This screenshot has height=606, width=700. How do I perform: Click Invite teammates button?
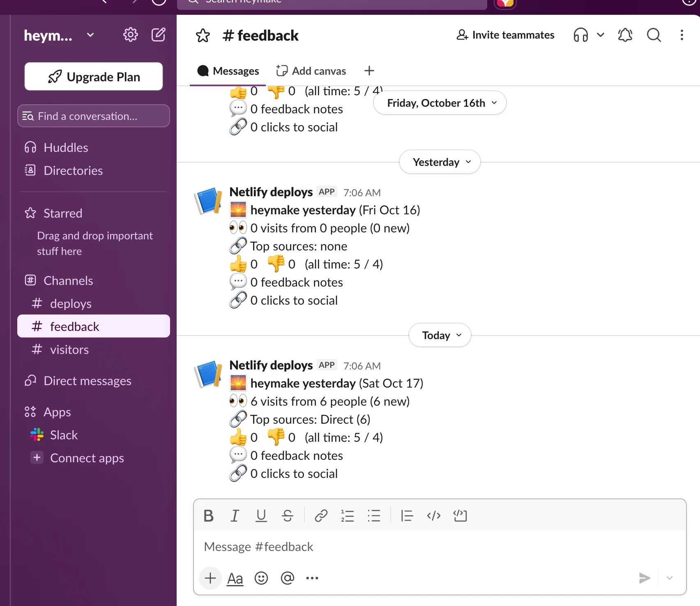[x=505, y=35]
